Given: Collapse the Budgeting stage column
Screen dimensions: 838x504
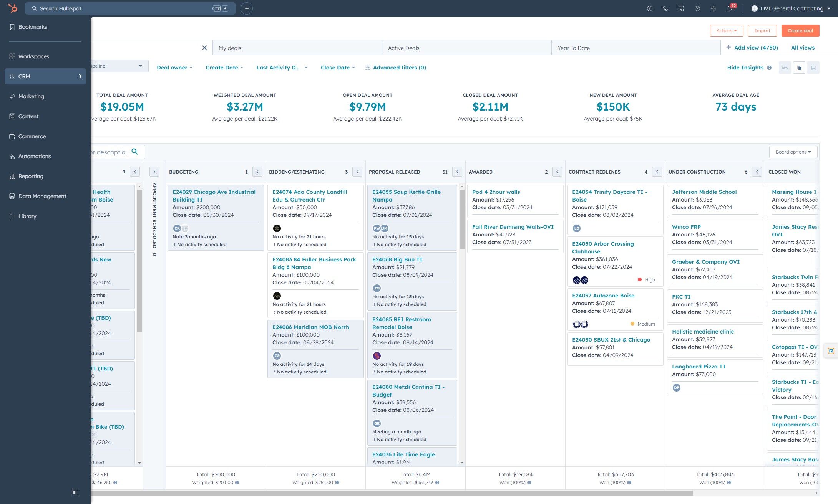Looking at the screenshot, I should 257,172.
